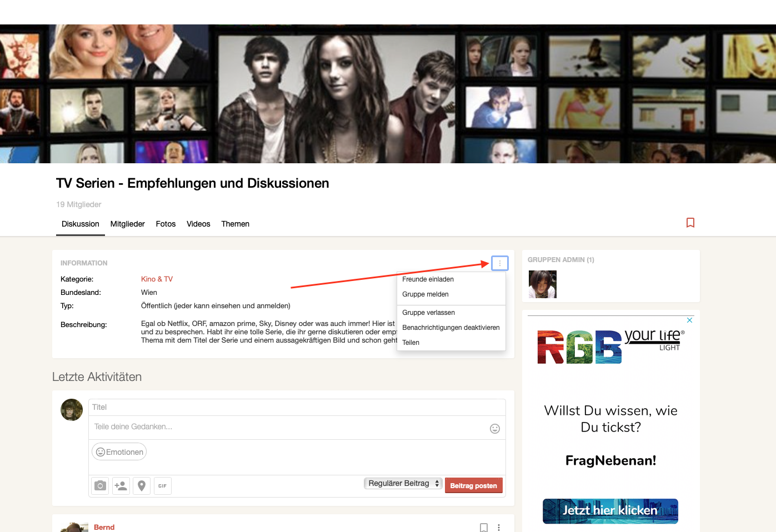Open the Fotos tab

166,224
